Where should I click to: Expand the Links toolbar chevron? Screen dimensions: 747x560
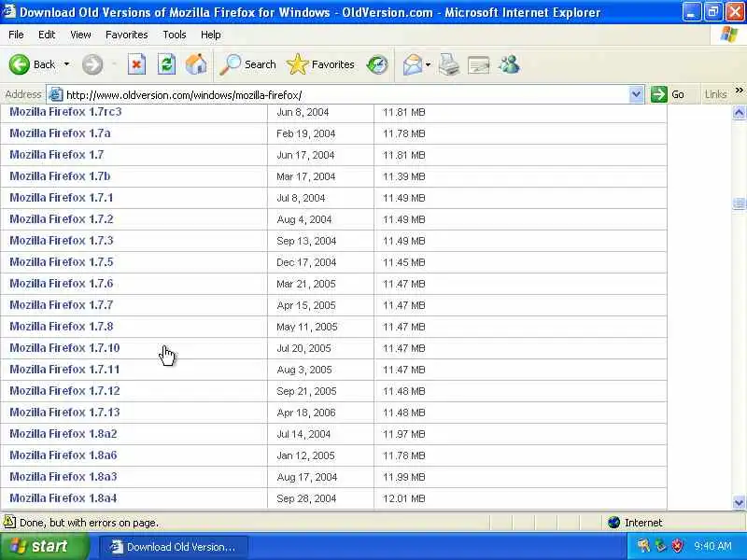(739, 91)
